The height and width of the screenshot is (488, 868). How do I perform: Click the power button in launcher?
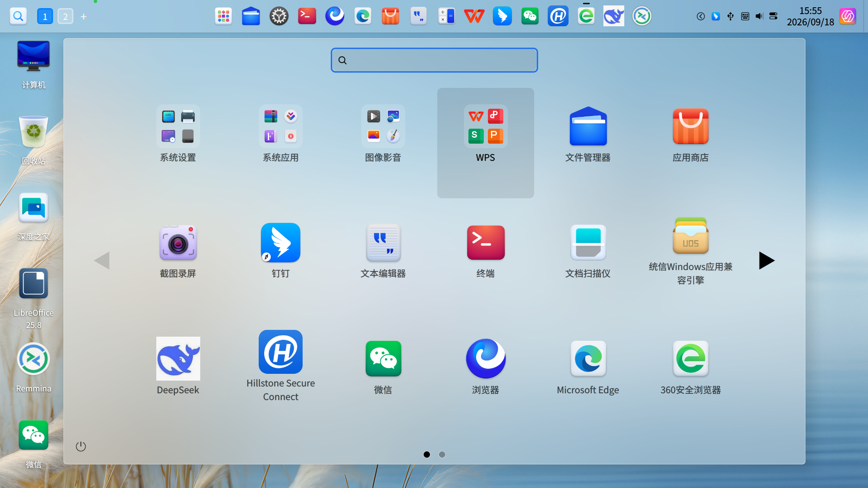point(81,446)
